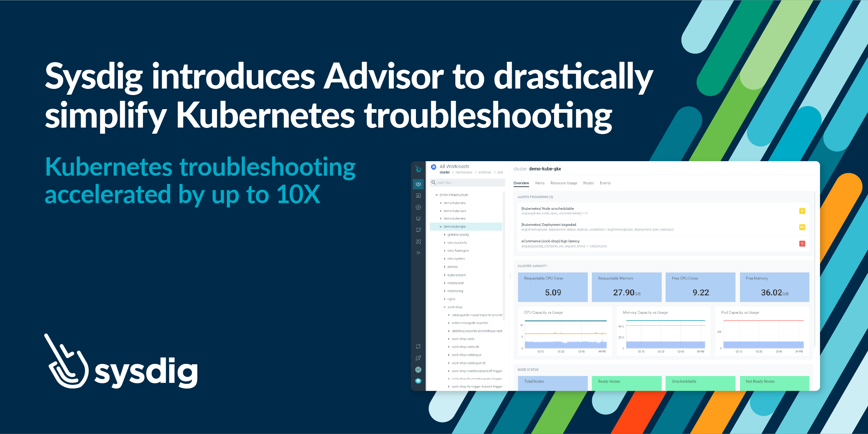Expand the demo-kube-aks cluster
Viewport: 868px width, 434px height.
[441, 203]
